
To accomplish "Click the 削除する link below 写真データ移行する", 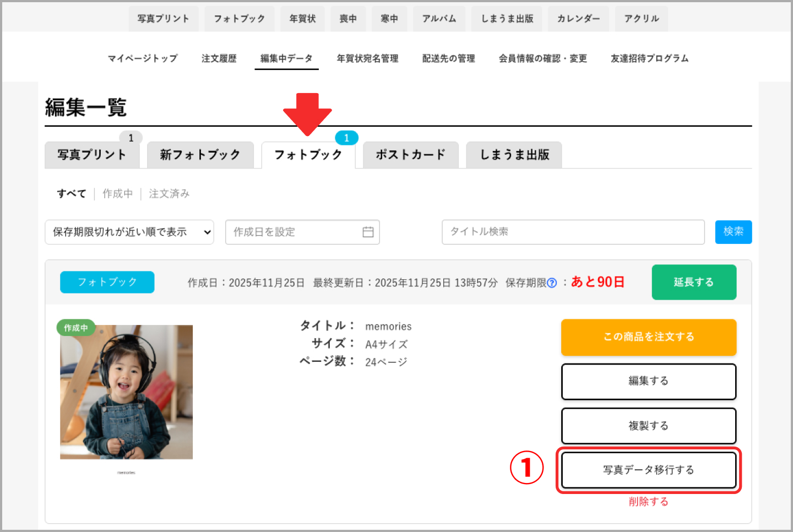I will 648,501.
